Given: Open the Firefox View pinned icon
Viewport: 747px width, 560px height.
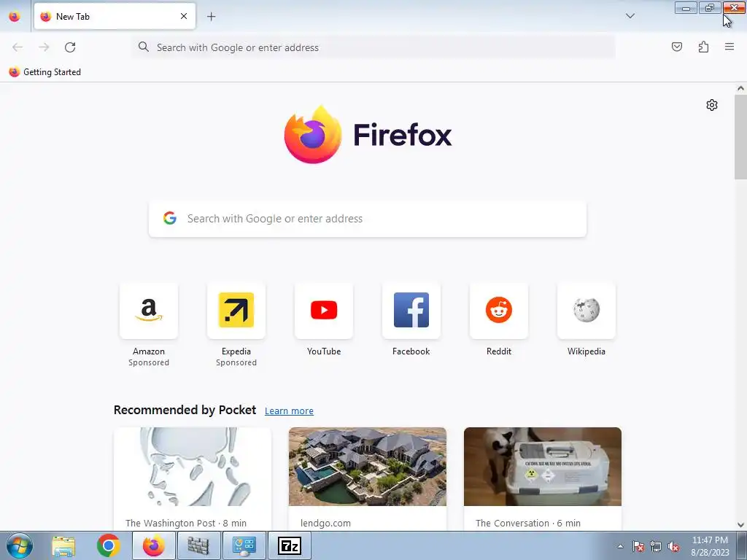Looking at the screenshot, I should pyautogui.click(x=15, y=17).
